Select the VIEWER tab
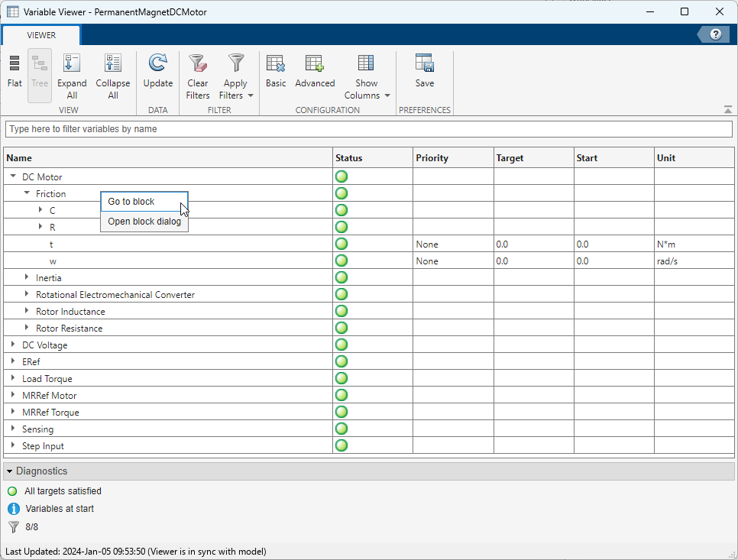The width and height of the screenshot is (738, 560). coord(41,35)
